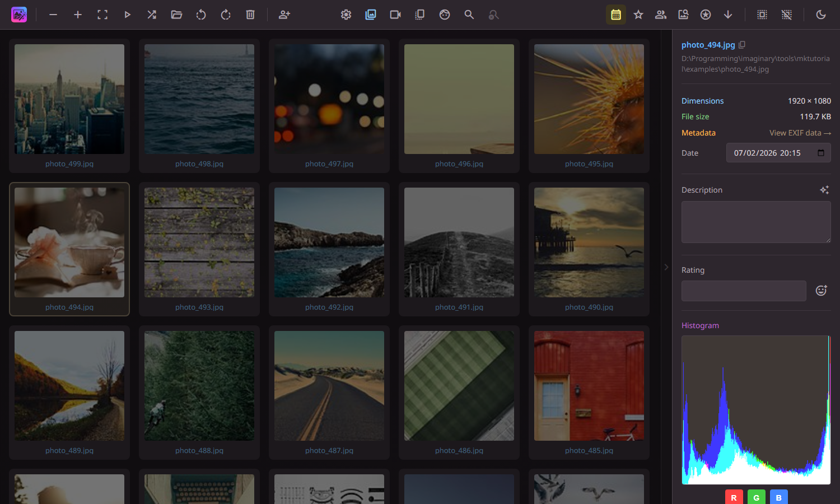Viewport: 840px width, 504px height.
Task: Click the sparkle icon beside Description
Action: point(824,190)
